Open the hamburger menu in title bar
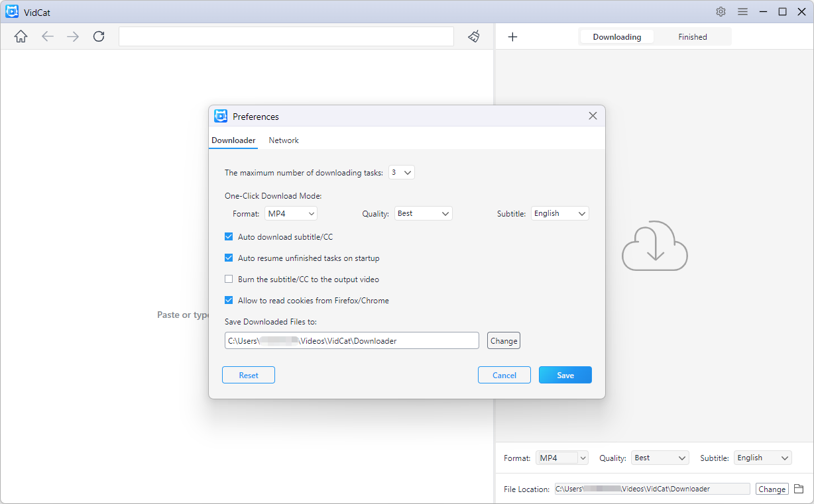Viewport: 814px width, 504px height. pos(742,11)
